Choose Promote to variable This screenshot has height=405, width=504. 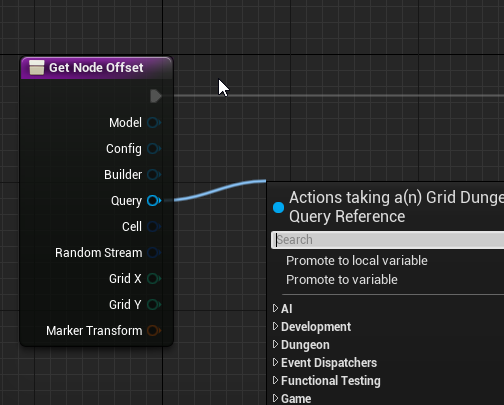click(342, 280)
